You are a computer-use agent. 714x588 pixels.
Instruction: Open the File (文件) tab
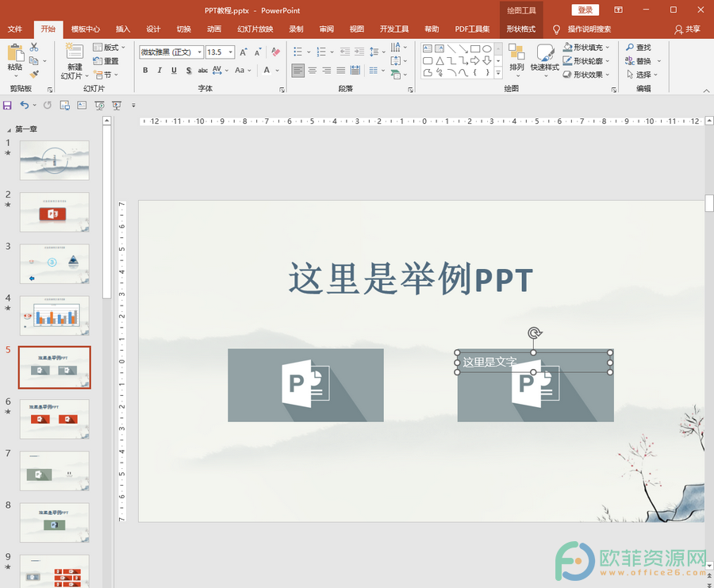point(14,29)
